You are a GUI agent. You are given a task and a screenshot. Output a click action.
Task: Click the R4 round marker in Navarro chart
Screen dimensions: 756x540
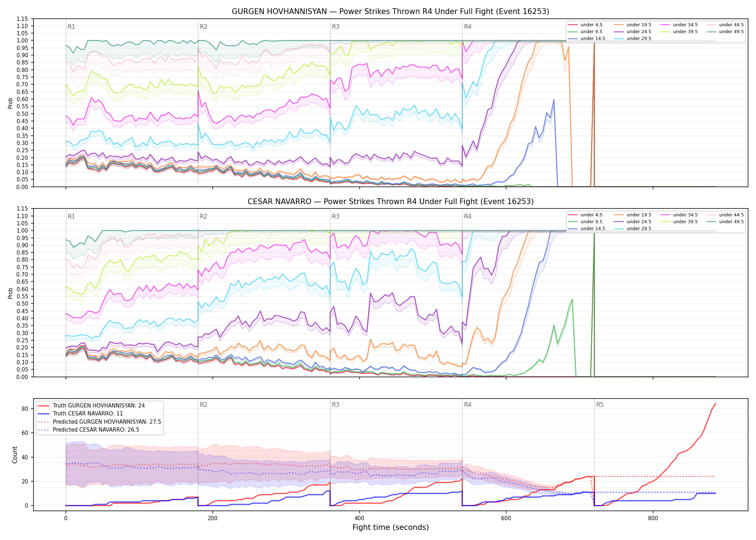tap(468, 216)
